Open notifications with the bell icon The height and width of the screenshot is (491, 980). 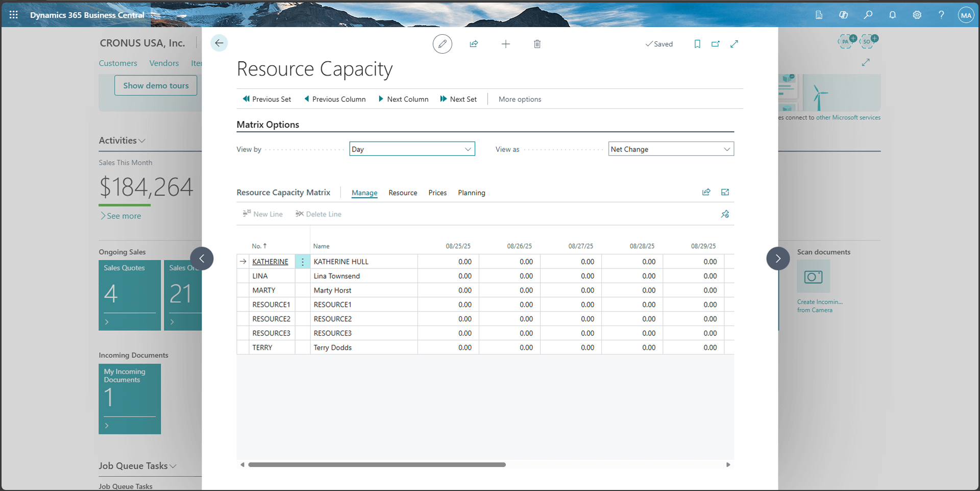(x=892, y=15)
